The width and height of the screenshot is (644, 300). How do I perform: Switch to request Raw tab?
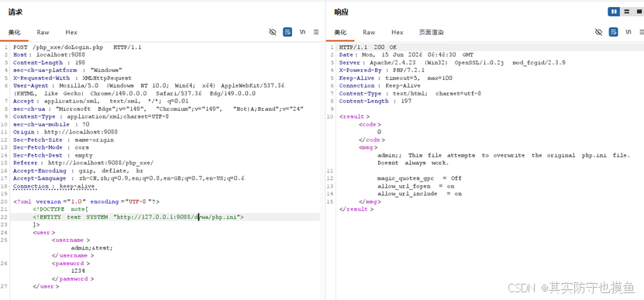(x=43, y=33)
